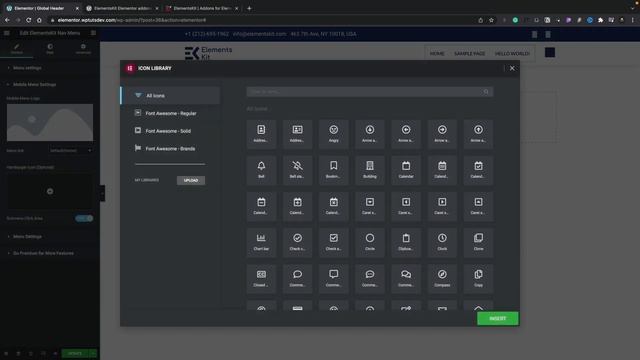The image size is (640, 360).
Task: Choose the caret square down icon
Action: (x=370, y=206)
